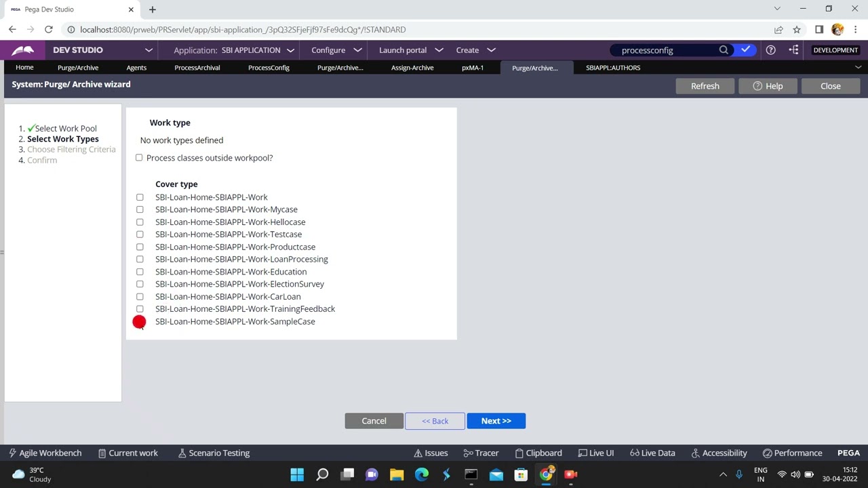Open Microsoft Store from taskbar
Screen dimensions: 868x488
click(x=521, y=474)
